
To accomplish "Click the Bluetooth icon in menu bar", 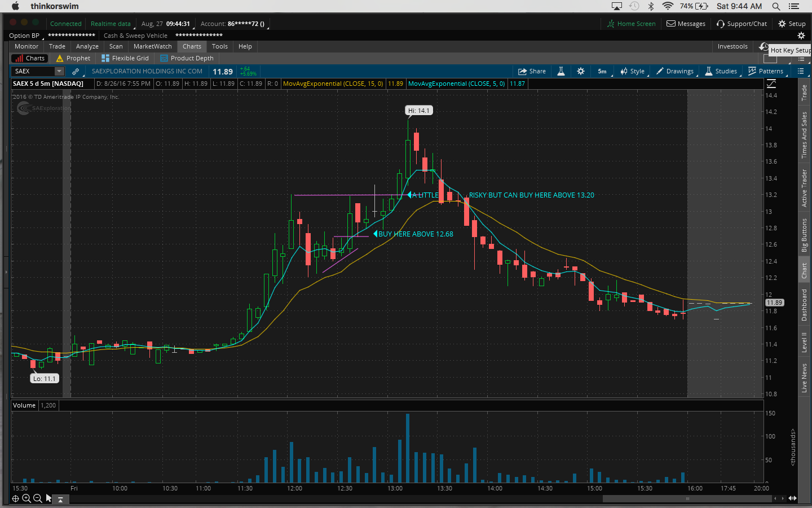I will point(651,6).
